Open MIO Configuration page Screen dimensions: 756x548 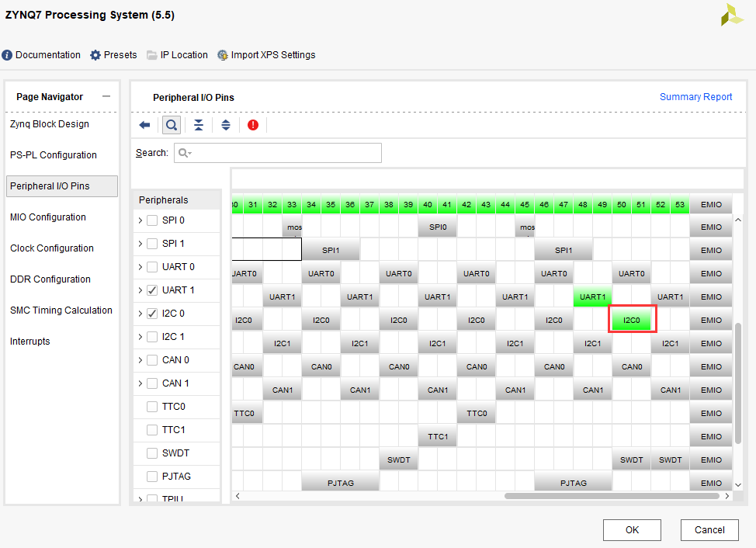pos(48,217)
